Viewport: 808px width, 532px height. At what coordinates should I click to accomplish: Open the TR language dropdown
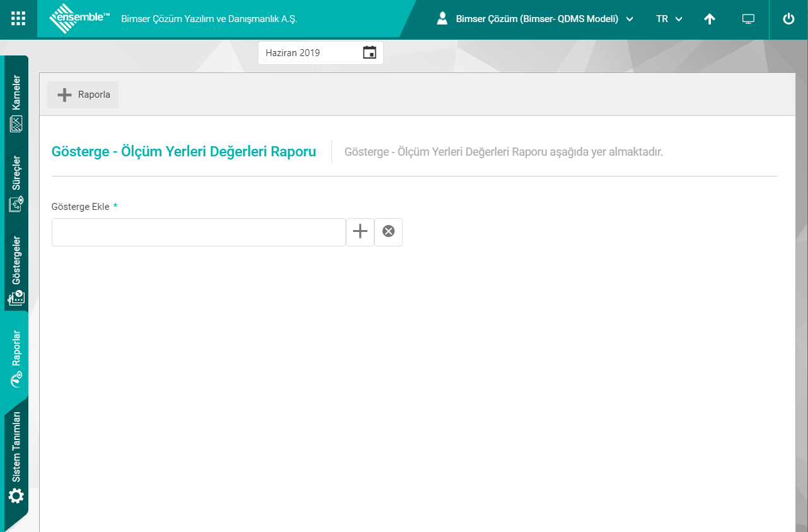(669, 19)
